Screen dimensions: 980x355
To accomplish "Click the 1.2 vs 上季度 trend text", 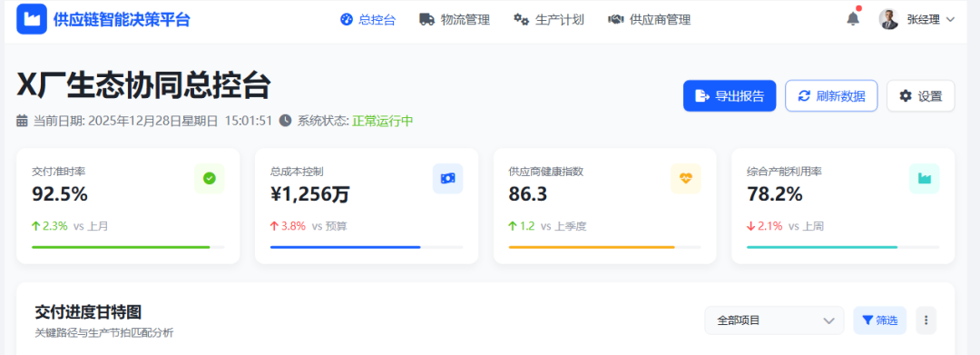I will (x=547, y=226).
